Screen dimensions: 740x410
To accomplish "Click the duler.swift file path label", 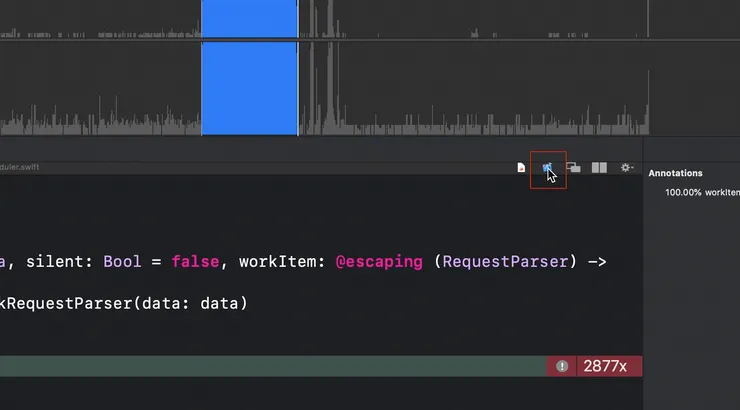I will tap(19, 167).
